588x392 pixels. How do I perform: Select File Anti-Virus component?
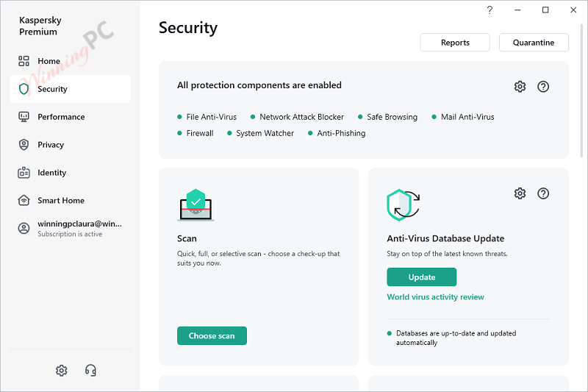207,117
